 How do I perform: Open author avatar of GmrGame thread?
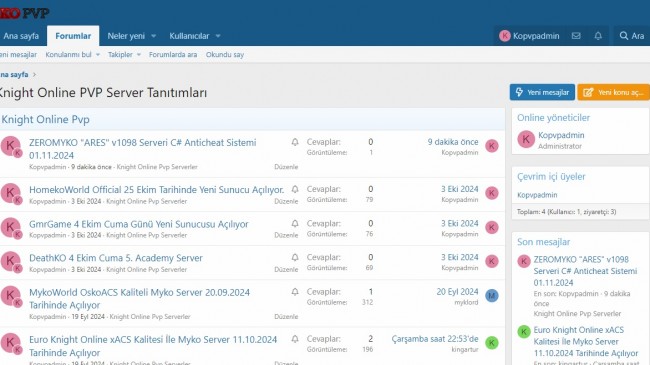(x=10, y=228)
